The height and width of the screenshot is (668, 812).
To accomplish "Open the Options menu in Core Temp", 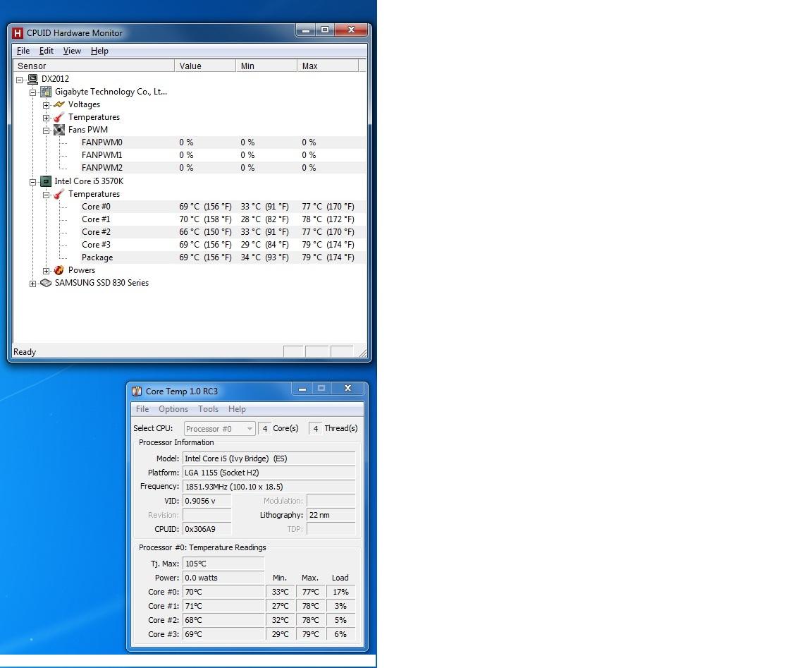I will tap(173, 409).
